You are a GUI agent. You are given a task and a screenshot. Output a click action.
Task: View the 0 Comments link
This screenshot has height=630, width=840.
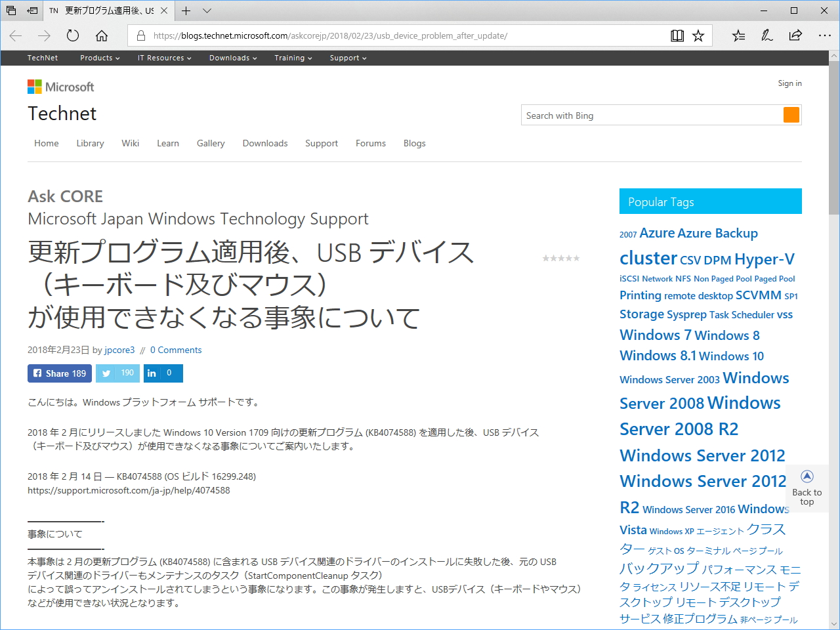click(x=176, y=350)
